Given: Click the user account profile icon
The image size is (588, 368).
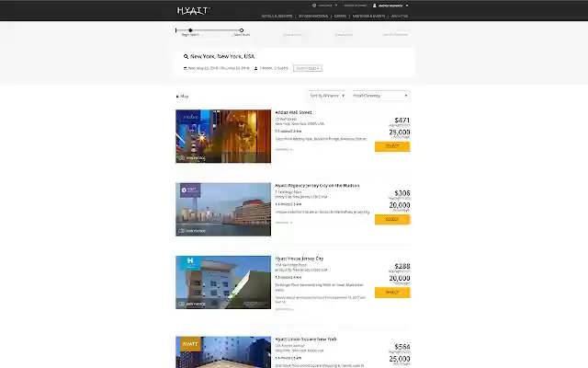Looking at the screenshot, I should pyautogui.click(x=374, y=6).
